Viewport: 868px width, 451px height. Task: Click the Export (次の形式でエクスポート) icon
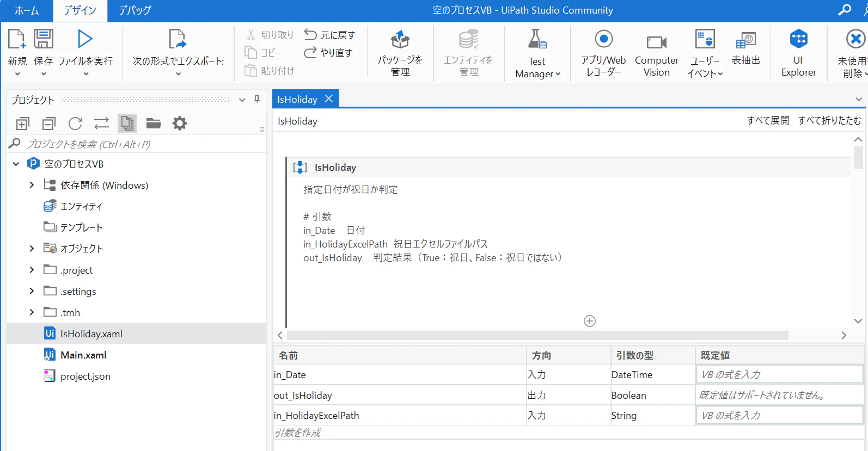point(178,39)
